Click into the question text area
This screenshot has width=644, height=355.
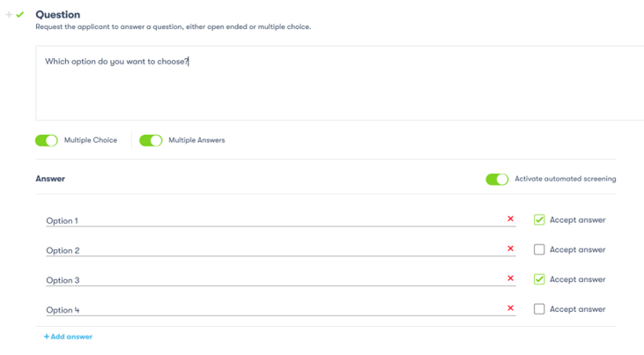tap(339, 84)
